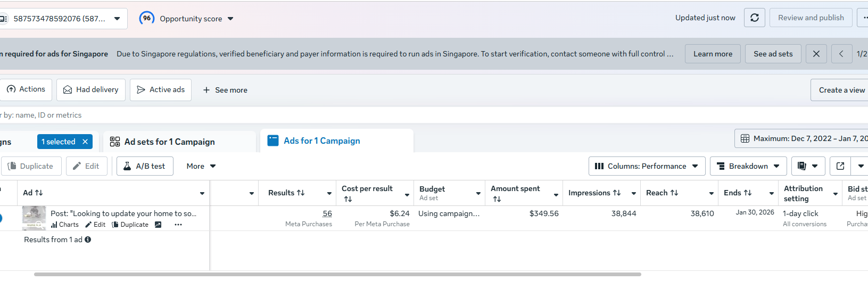Click the A/B test button

coord(144,166)
